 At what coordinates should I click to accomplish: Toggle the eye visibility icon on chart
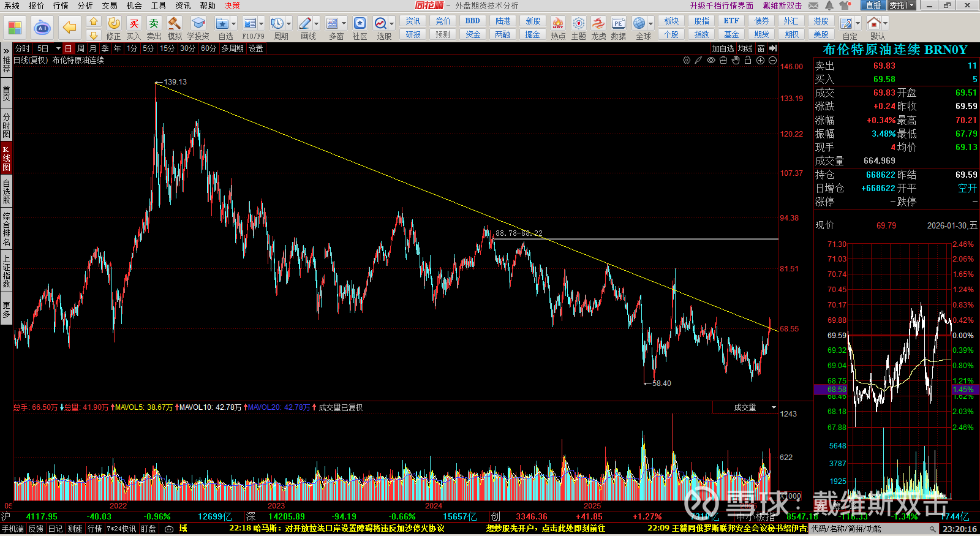click(x=711, y=60)
